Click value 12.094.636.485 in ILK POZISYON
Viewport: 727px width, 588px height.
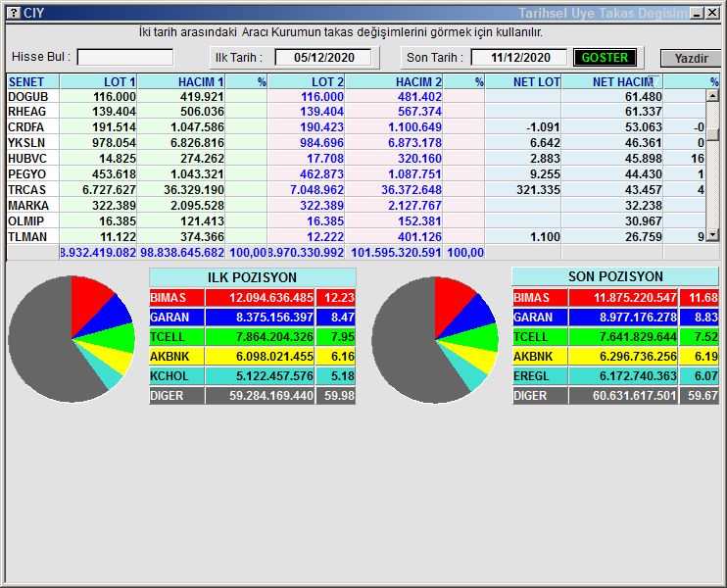[x=260, y=298]
